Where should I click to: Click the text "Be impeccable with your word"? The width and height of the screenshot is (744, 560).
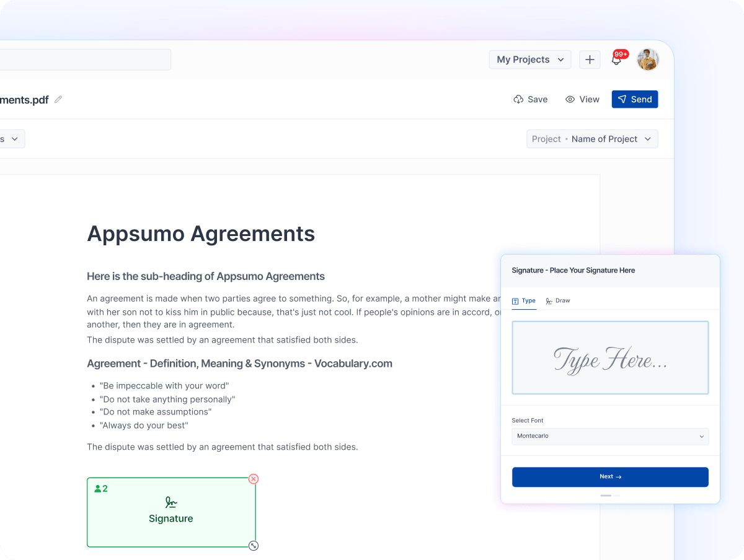[164, 386]
